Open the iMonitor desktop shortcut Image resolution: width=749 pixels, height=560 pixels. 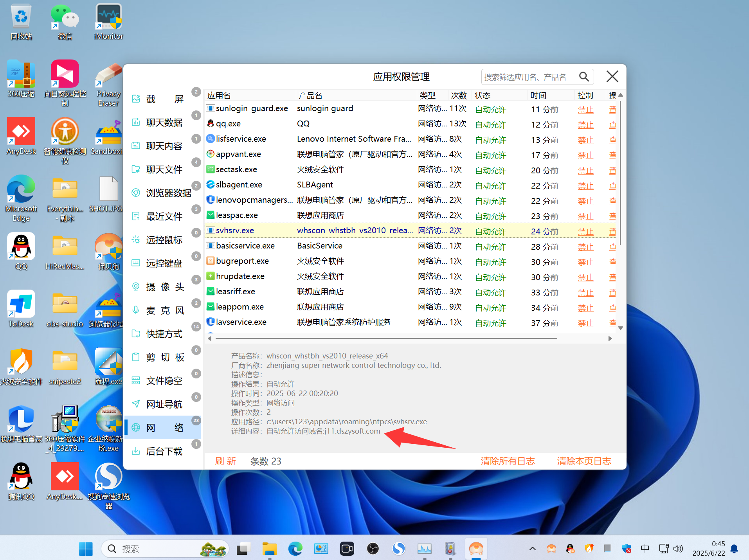click(x=108, y=22)
